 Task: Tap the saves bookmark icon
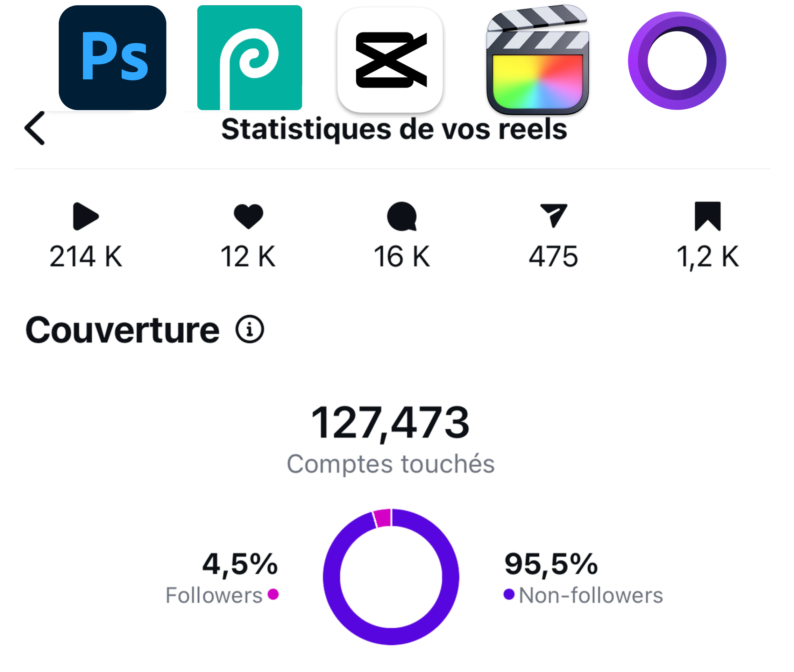point(708,216)
